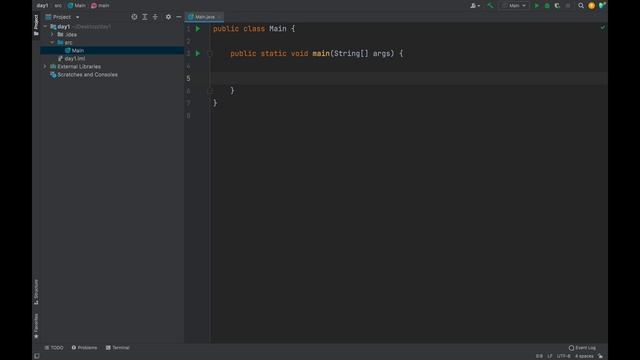This screenshot has height=360, width=640.
Task: Click cursor position indicator in status bar
Action: [x=539, y=356]
